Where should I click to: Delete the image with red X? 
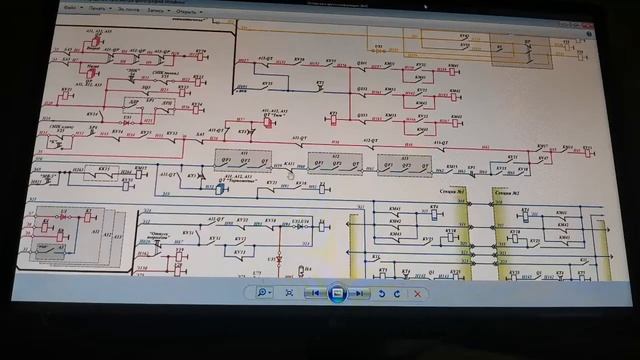[417, 294]
